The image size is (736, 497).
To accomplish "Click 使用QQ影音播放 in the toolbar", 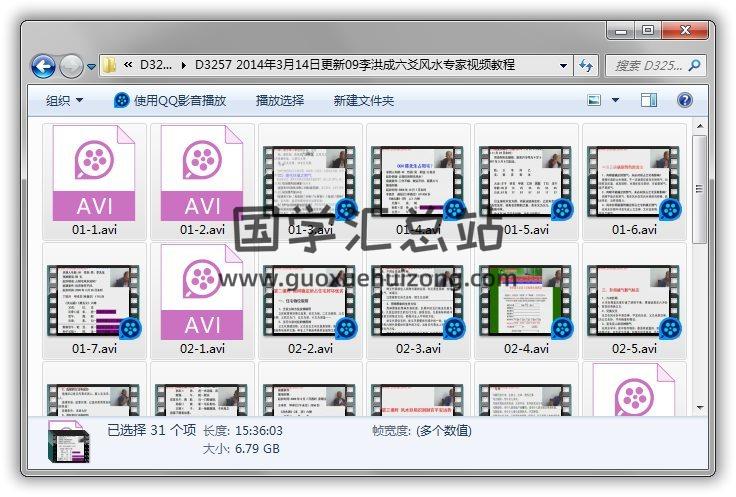I will click(x=180, y=100).
